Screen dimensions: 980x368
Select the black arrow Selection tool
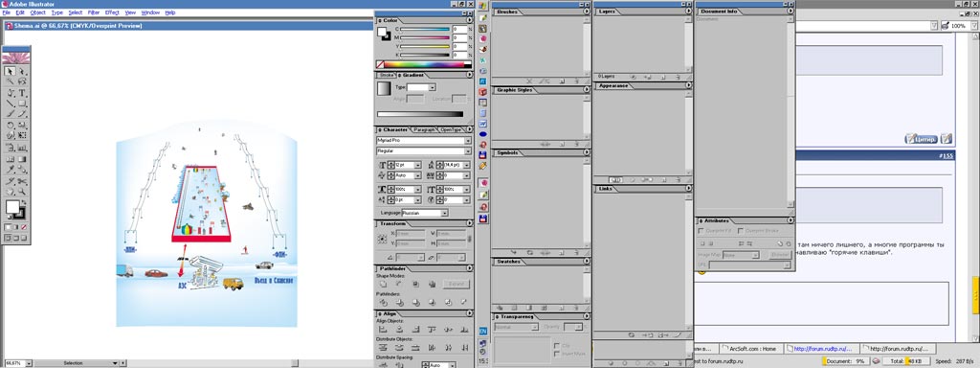click(x=11, y=70)
